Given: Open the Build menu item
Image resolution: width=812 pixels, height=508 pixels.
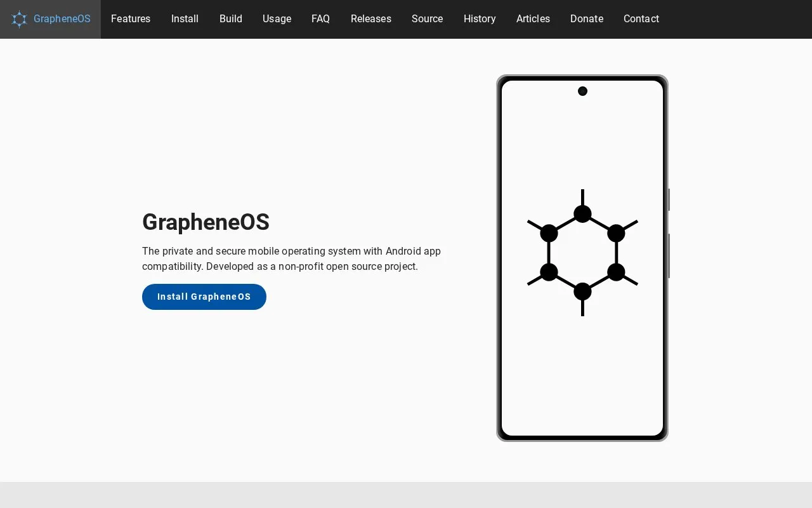Looking at the screenshot, I should pyautogui.click(x=231, y=19).
